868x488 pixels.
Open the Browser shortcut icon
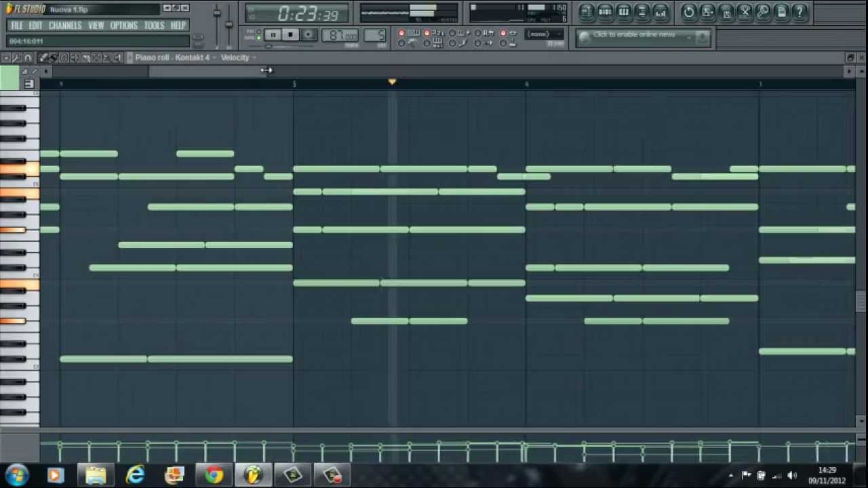coord(642,12)
